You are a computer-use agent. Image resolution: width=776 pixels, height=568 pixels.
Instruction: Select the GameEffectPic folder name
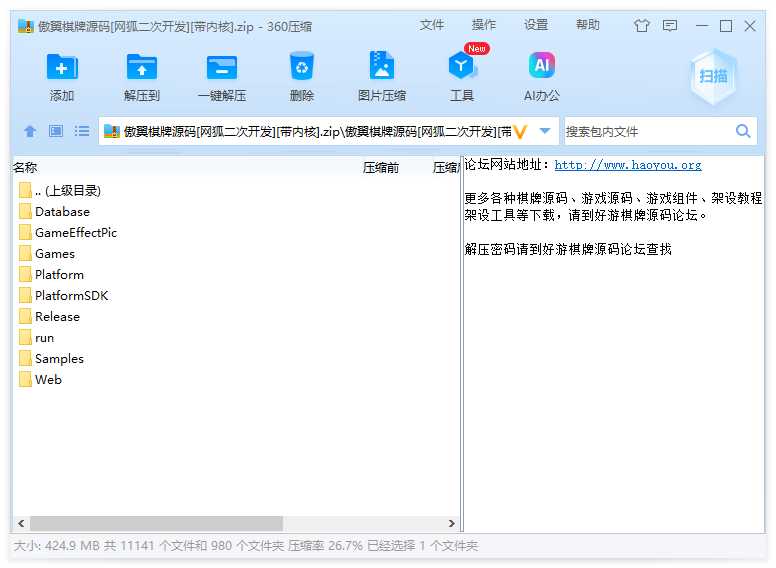[x=76, y=233]
